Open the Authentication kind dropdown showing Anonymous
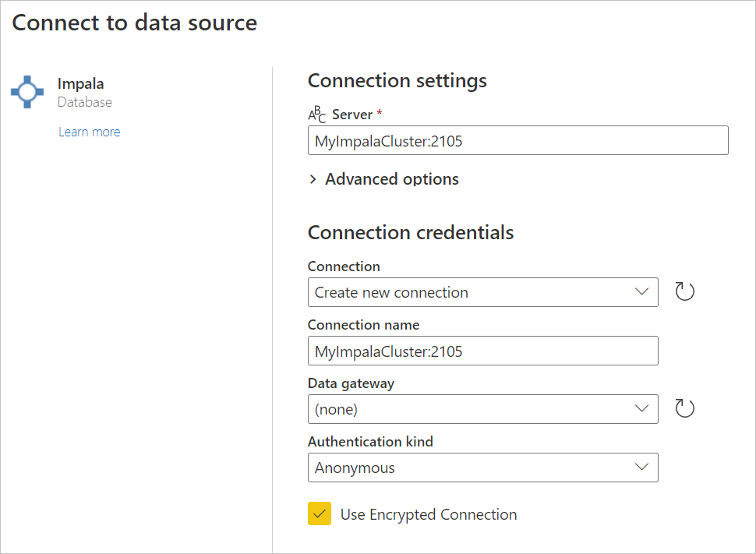756x554 pixels. [x=483, y=467]
